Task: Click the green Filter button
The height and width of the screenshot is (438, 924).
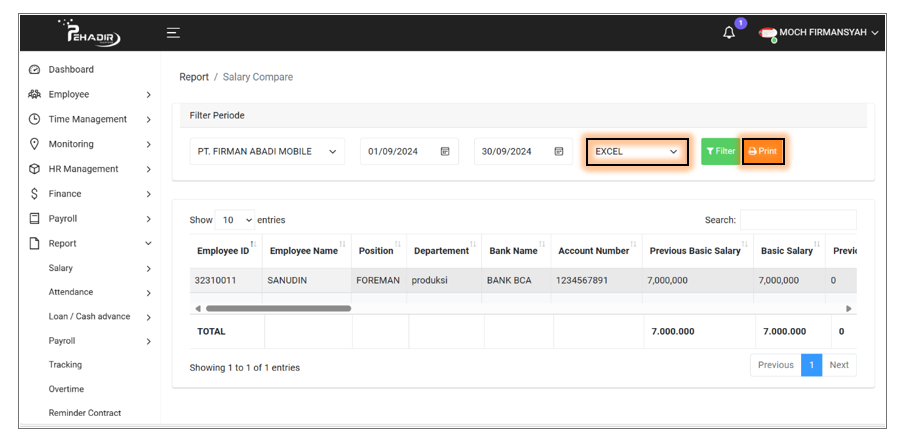Action: (719, 152)
